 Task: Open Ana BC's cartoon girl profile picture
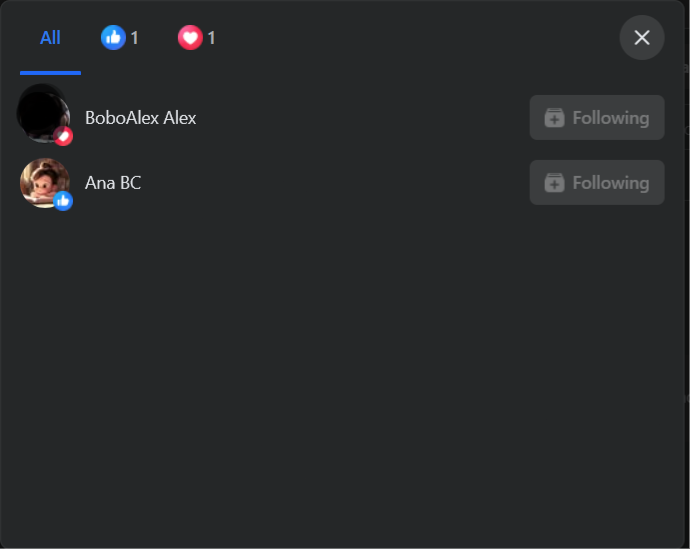pos(44,183)
